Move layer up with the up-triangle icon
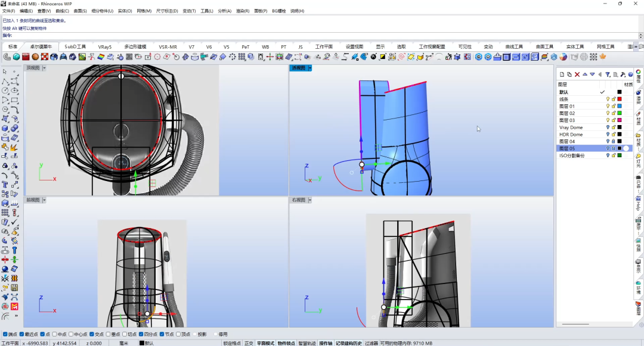Screen dimensions: 644x346 585,74
